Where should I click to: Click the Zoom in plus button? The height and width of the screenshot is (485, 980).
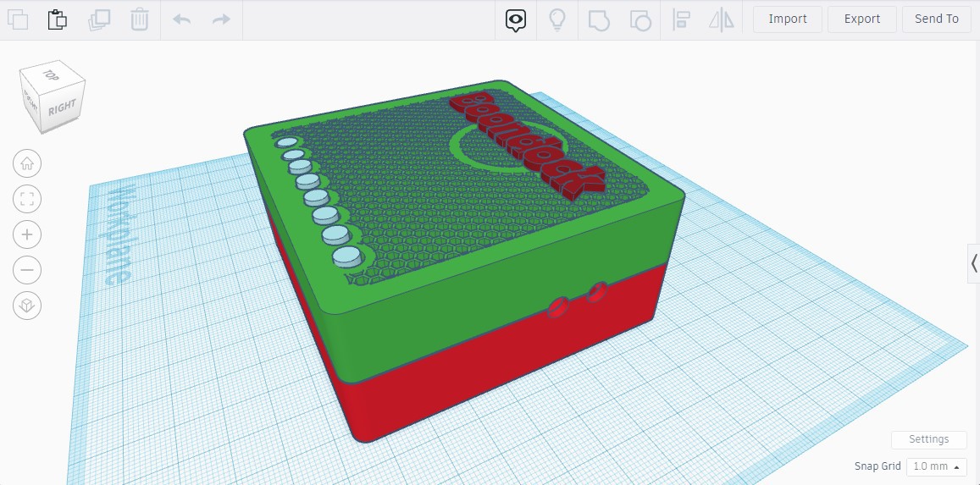[x=27, y=234]
